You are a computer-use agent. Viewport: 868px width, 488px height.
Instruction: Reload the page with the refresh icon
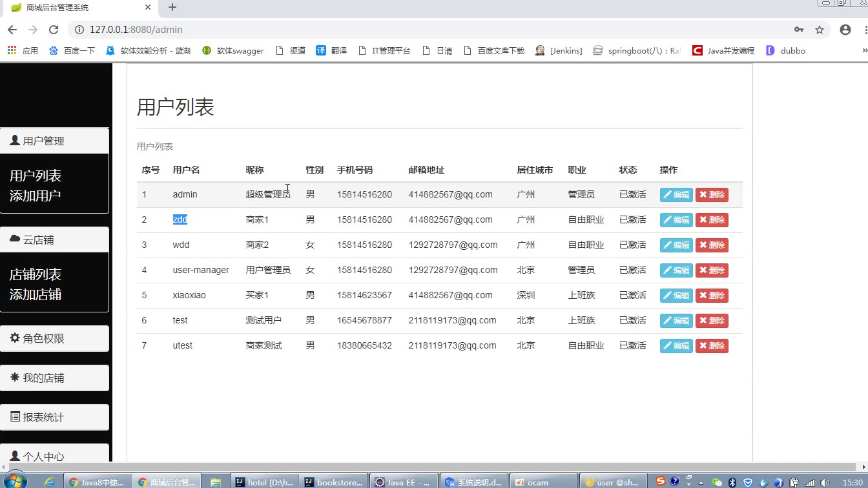point(54,30)
